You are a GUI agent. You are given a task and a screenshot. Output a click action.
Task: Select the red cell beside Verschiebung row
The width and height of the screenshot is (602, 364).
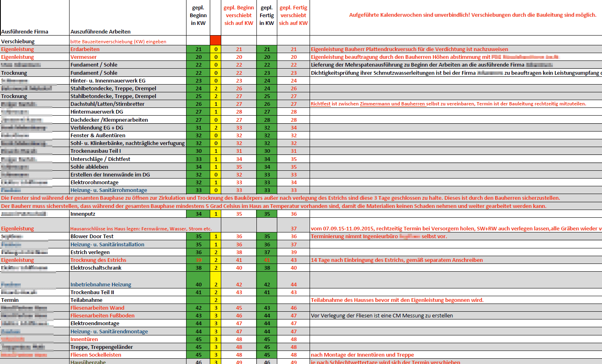click(x=216, y=41)
